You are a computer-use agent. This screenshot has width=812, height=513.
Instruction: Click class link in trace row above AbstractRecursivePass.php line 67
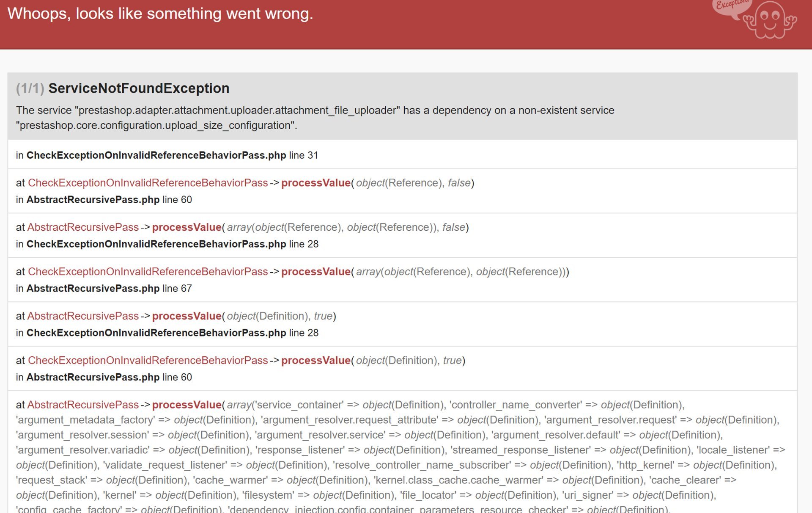(x=148, y=272)
